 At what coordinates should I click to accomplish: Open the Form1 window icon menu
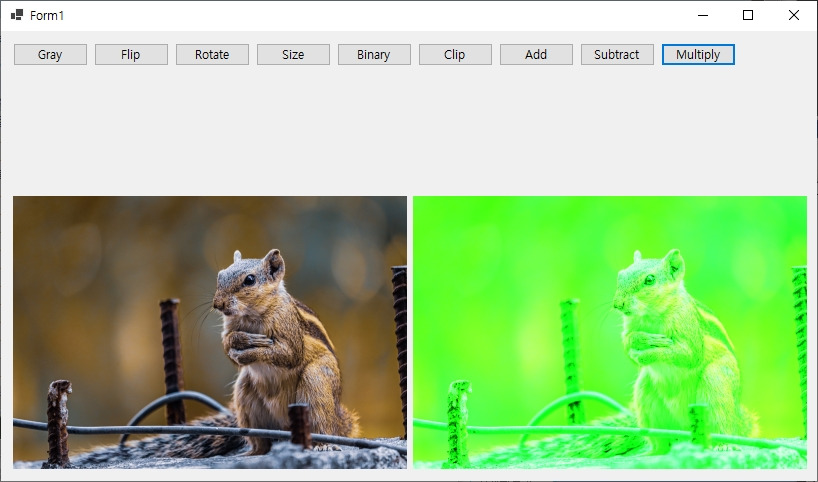pos(17,15)
